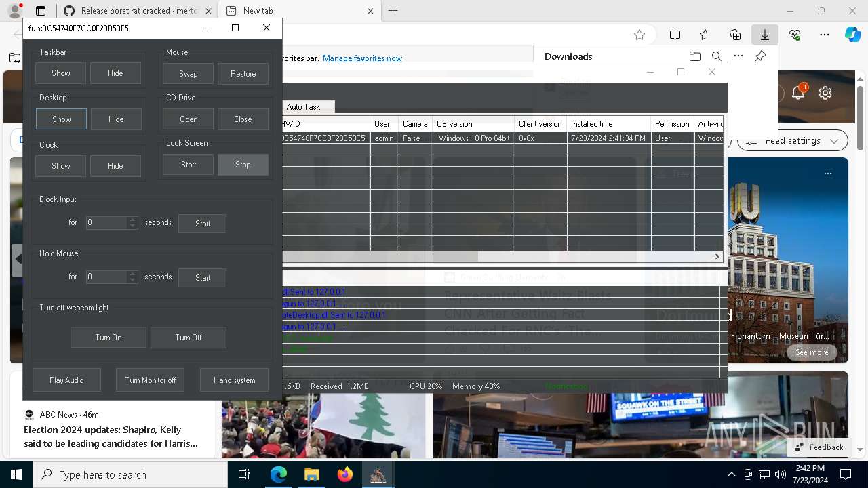Viewport: 868px width, 488px height.
Task: Start Block Input
Action: 202,224
